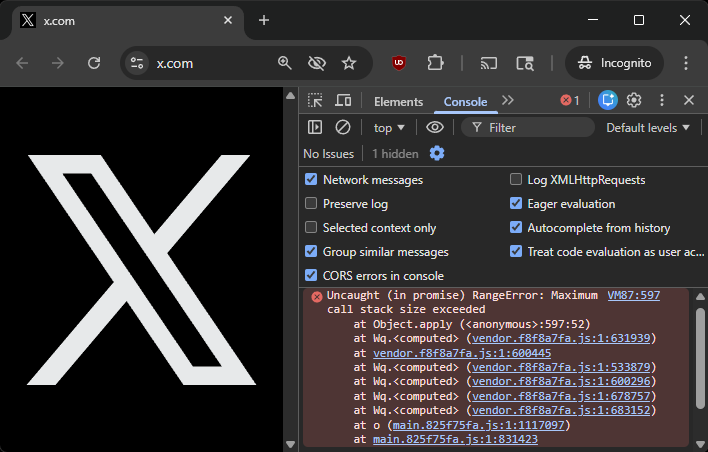Image resolution: width=708 pixels, height=452 pixels.
Task: Open link vendor.f8f8a7fa.js:1:600296
Action: coord(561,382)
